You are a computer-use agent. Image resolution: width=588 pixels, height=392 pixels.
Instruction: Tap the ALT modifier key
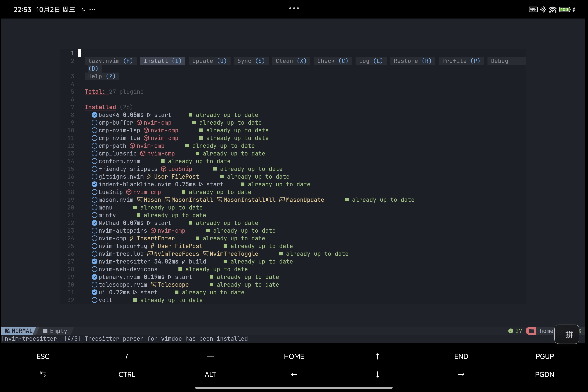click(x=210, y=374)
